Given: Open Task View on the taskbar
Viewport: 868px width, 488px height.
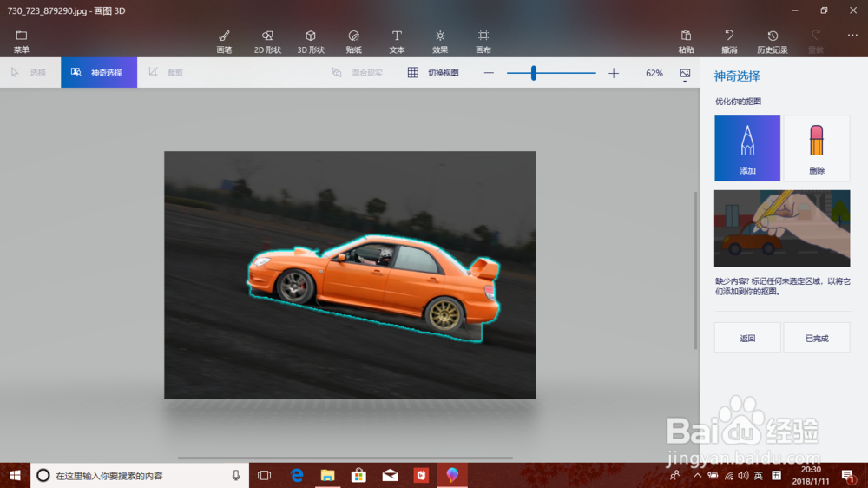Looking at the screenshot, I should coord(265,475).
